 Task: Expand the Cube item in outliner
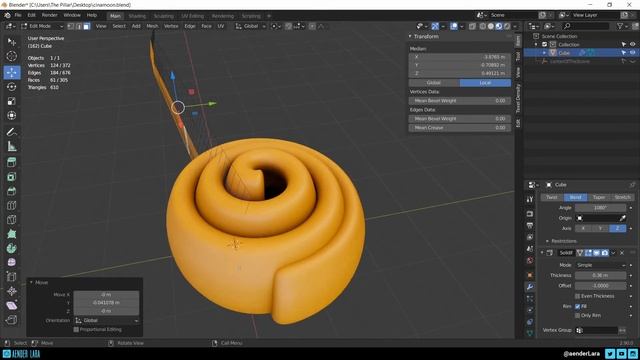click(544, 53)
